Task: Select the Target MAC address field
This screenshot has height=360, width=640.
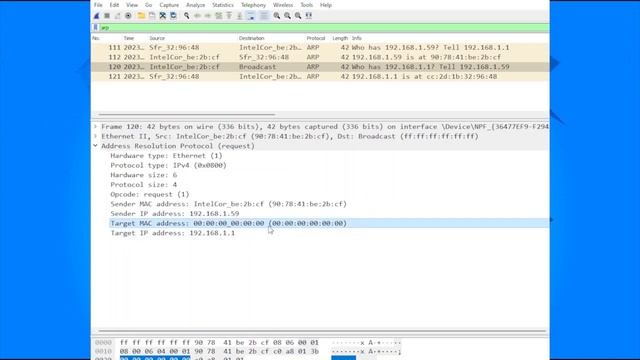Action: 329,223
